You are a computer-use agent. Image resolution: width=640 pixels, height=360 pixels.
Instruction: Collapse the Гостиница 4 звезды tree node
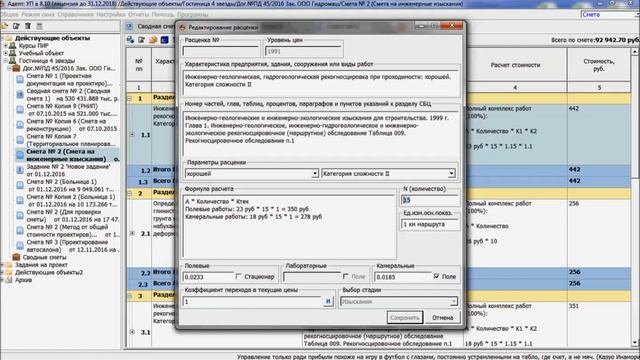tap(6, 60)
